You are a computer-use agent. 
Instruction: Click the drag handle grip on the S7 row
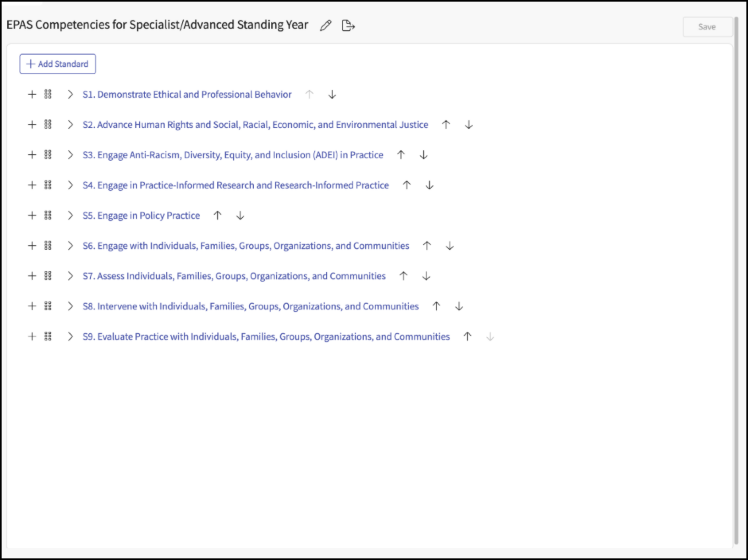click(x=48, y=276)
